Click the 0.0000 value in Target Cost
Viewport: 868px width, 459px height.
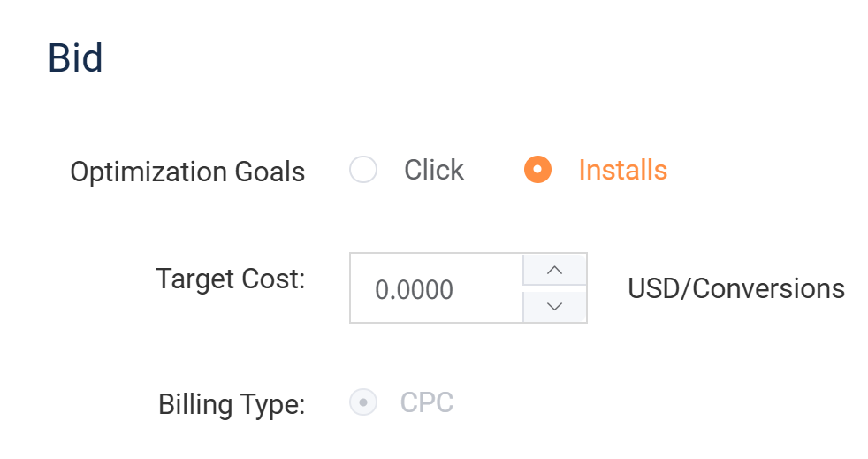click(414, 290)
